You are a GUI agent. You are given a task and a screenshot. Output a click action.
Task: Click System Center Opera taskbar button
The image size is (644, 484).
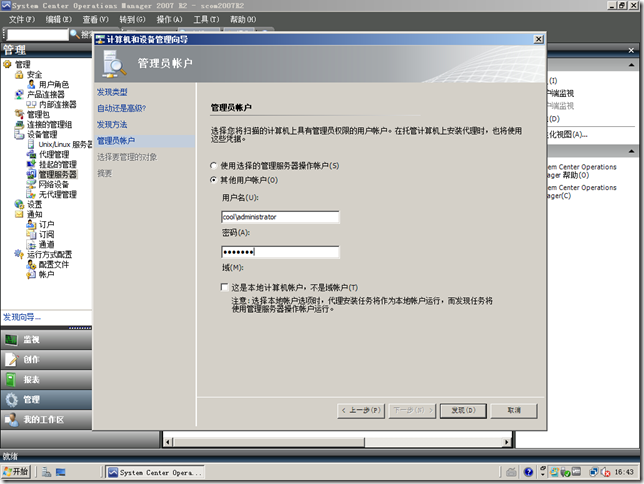[x=155, y=472]
